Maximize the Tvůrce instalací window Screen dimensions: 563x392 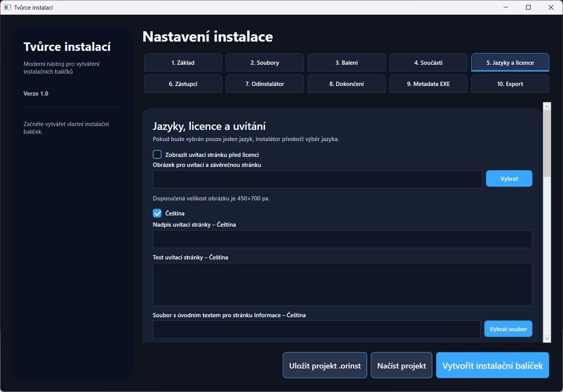coord(528,7)
